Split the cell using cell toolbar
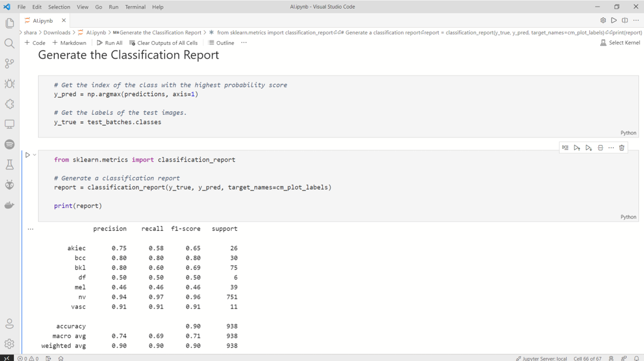The image size is (644, 361). pyautogui.click(x=600, y=148)
